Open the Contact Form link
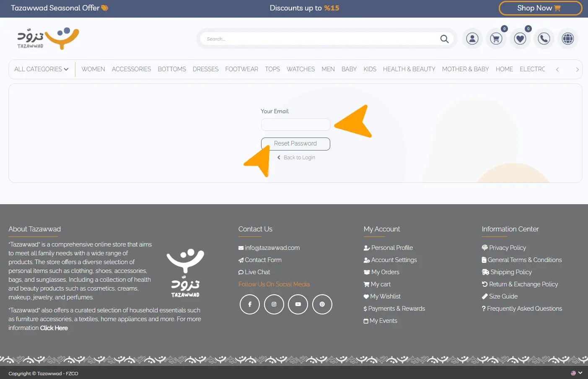Image resolution: width=588 pixels, height=379 pixels. pyautogui.click(x=260, y=260)
